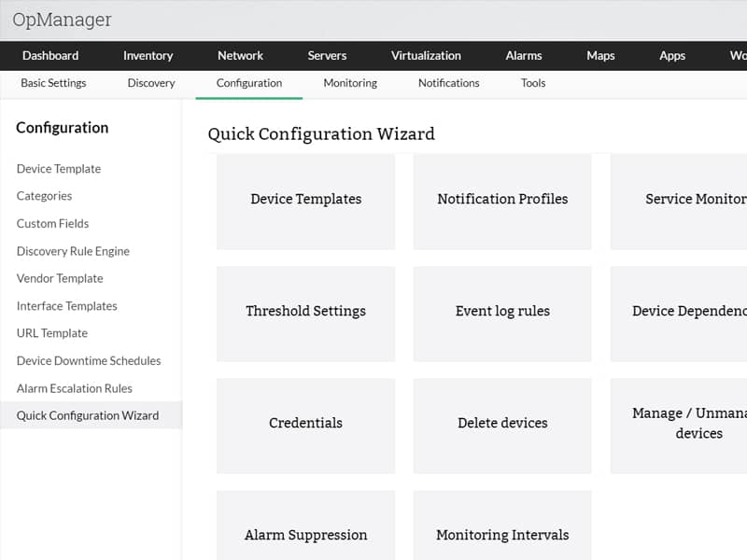Select Categories in the sidebar

coord(44,196)
